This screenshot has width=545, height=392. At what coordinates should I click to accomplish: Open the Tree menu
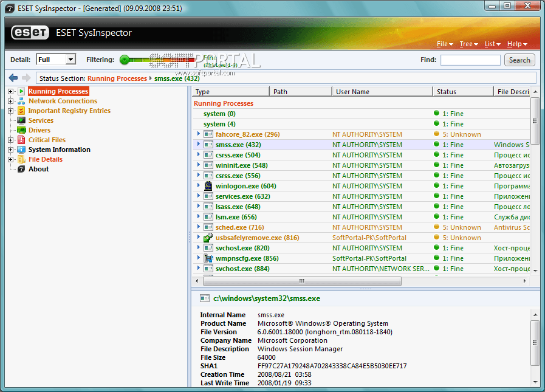point(469,44)
